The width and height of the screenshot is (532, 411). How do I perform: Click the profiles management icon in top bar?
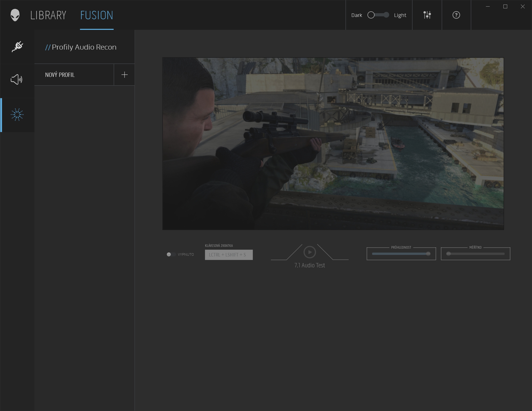(x=427, y=15)
